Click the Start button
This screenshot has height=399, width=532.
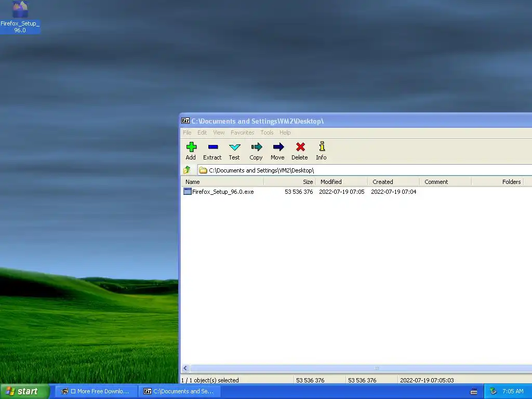click(24, 392)
